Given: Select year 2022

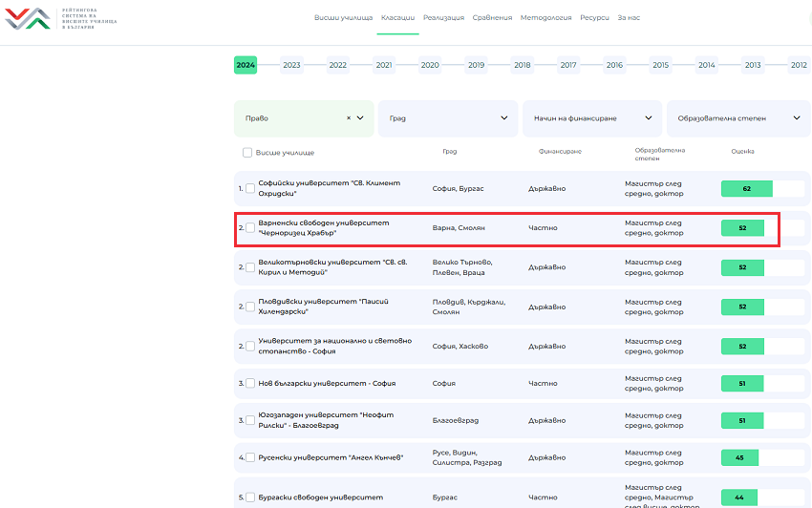Looking at the screenshot, I should [x=337, y=65].
